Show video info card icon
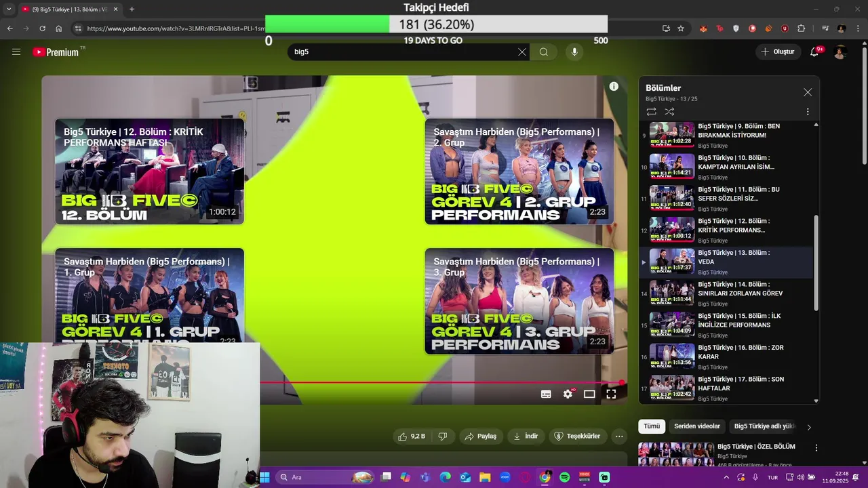 click(614, 87)
